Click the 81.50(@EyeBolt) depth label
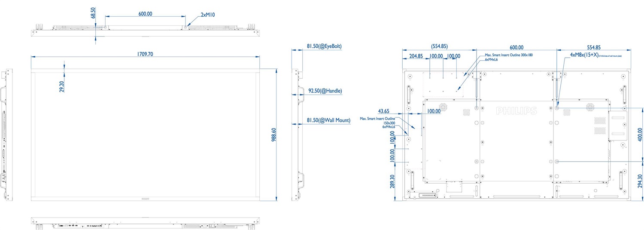The height and width of the screenshot is (230, 644). tap(324, 46)
